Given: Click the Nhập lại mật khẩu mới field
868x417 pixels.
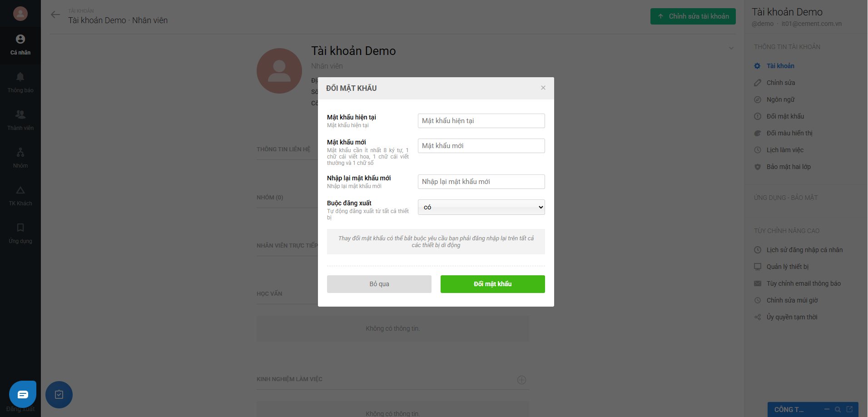Looking at the screenshot, I should 481,182.
